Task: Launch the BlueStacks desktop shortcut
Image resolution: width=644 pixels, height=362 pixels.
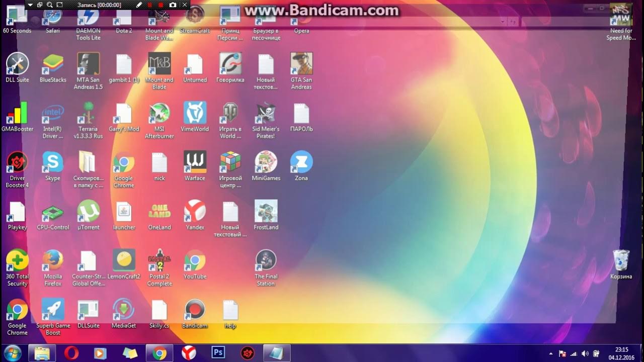Action: pos(53,67)
